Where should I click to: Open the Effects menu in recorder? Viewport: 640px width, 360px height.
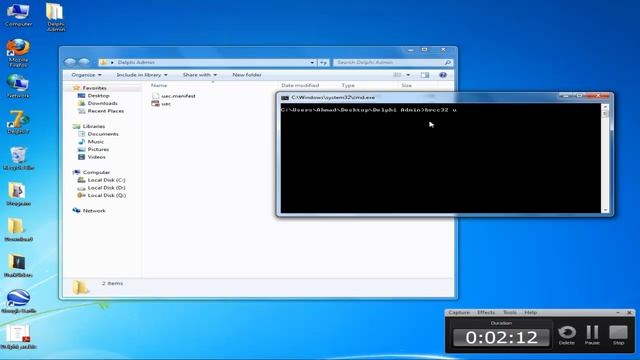tap(486, 313)
